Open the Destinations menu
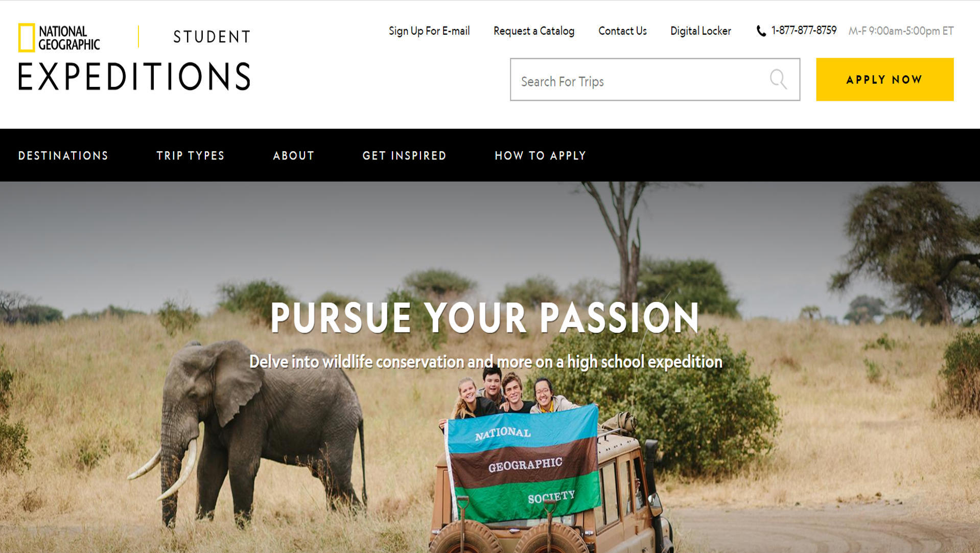Viewport: 980px width, 553px height. (x=63, y=155)
